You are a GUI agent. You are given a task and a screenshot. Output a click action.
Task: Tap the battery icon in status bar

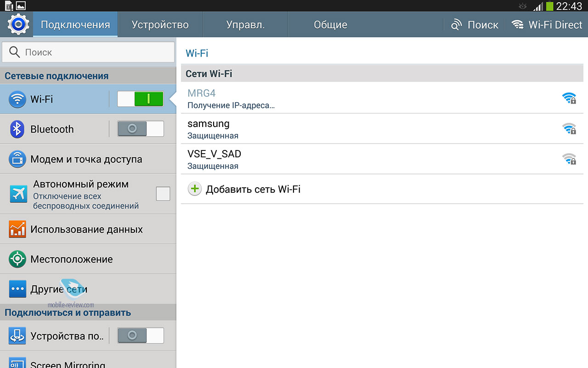tap(549, 6)
